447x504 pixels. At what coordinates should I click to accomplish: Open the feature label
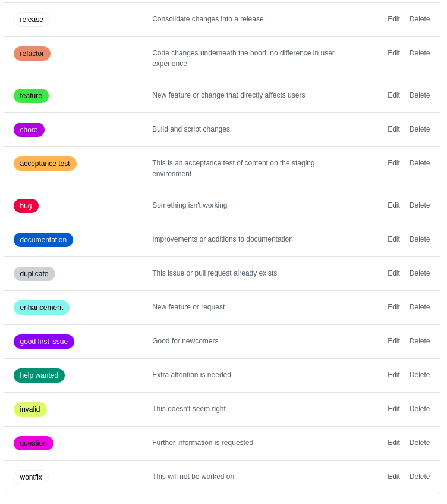click(31, 96)
